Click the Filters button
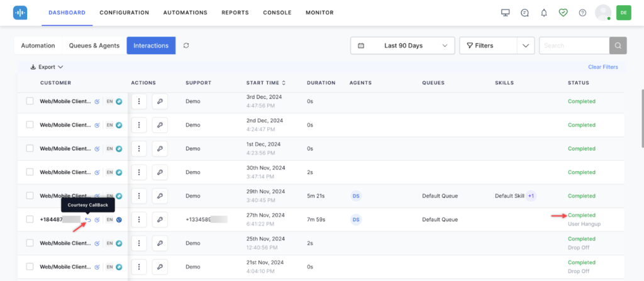644x281 pixels. tap(488, 46)
